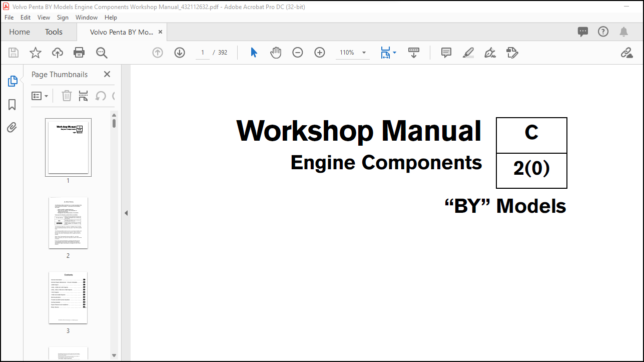Open the File menu
Screen dimensions: 644x362
(x=9, y=17)
